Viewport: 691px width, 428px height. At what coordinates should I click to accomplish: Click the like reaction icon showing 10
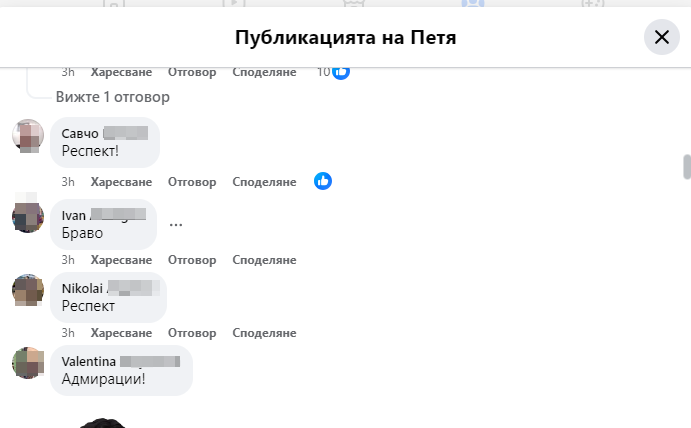click(341, 72)
